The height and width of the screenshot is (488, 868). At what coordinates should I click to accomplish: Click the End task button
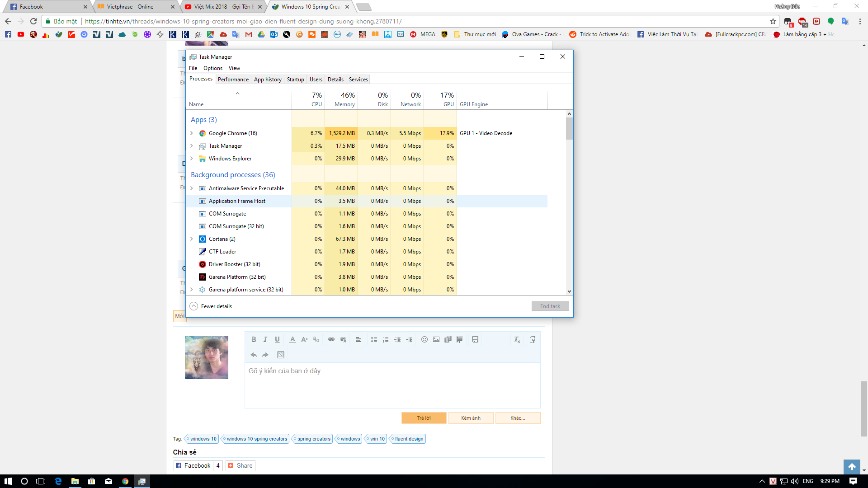550,306
